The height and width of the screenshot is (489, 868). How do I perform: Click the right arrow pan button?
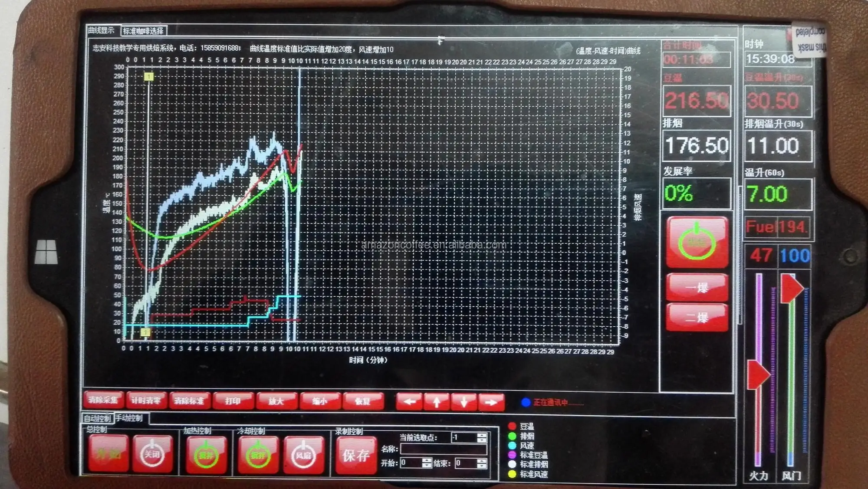[x=491, y=402]
